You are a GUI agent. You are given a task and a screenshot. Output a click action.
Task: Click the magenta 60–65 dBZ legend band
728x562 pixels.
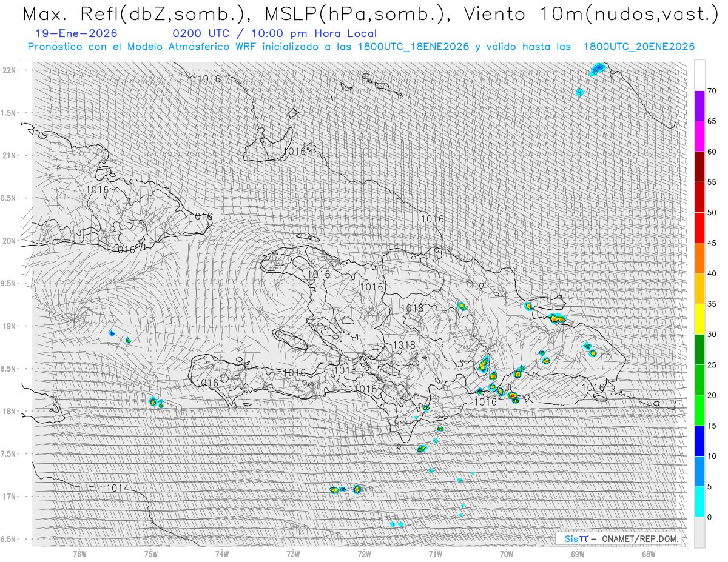[x=699, y=136]
